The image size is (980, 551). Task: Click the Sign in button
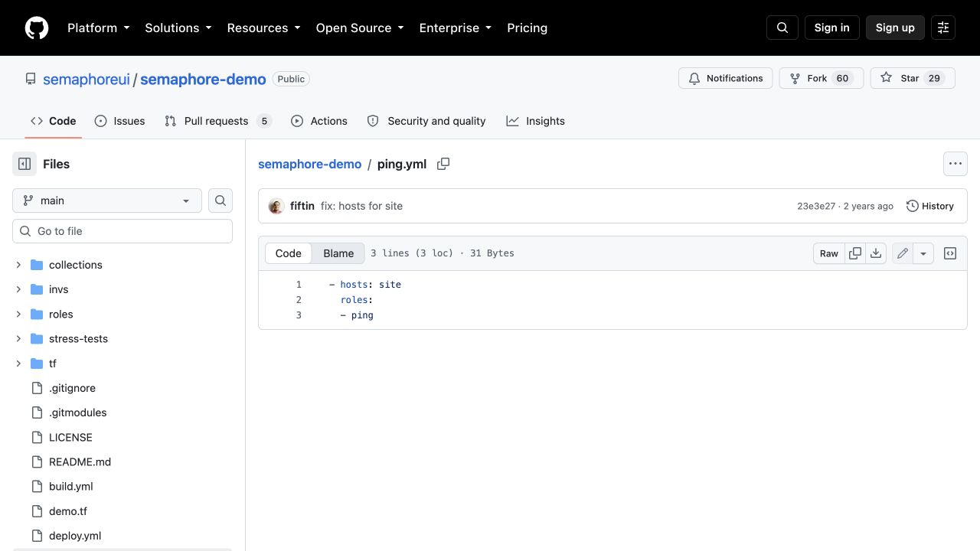click(832, 28)
